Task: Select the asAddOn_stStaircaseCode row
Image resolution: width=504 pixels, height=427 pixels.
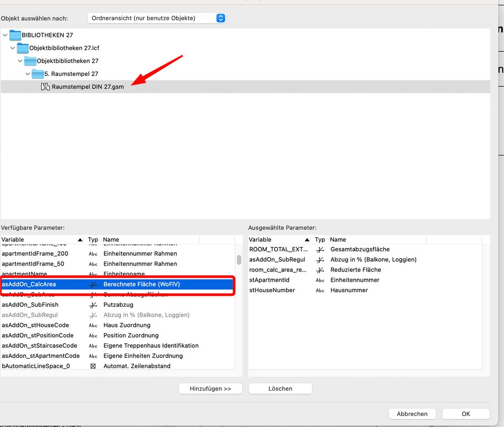Action: tap(118, 346)
